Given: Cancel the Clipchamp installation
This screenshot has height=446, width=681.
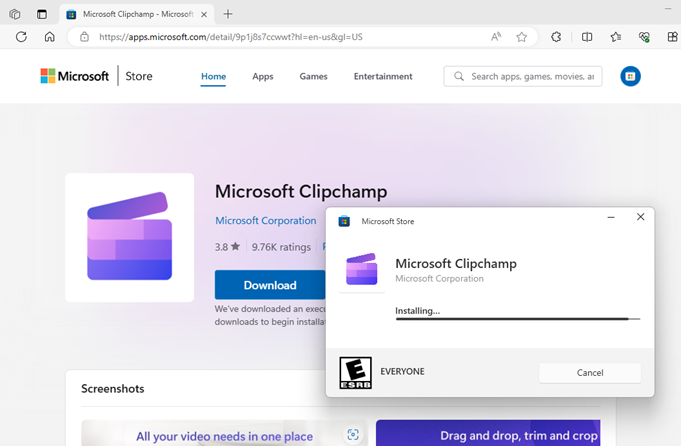Looking at the screenshot, I should (589, 372).
